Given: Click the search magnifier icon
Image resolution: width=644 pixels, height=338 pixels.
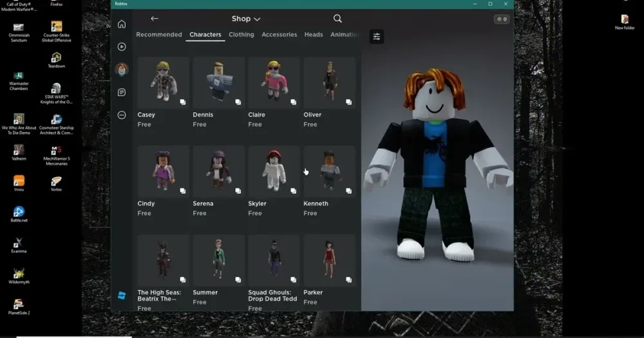Looking at the screenshot, I should pyautogui.click(x=337, y=19).
